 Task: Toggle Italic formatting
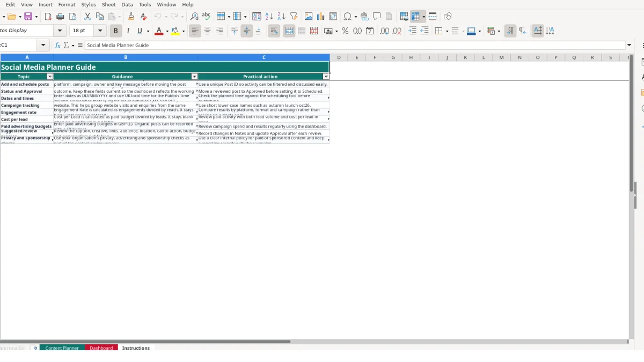pos(128,31)
